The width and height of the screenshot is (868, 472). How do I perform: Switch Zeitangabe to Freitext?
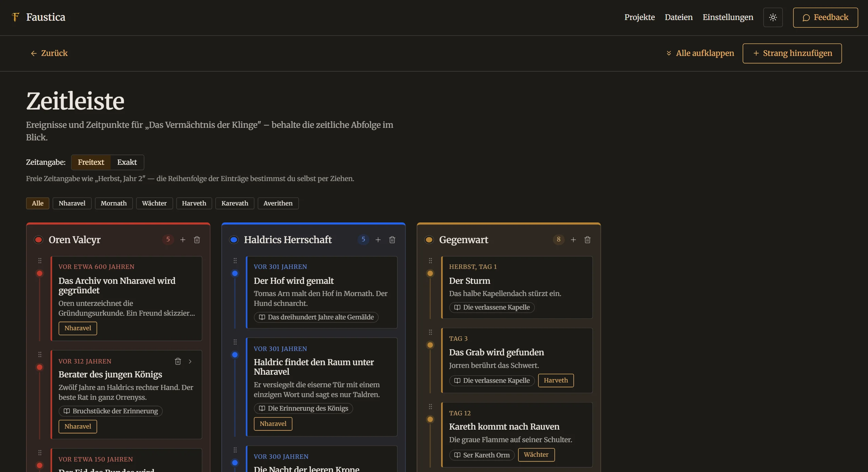pyautogui.click(x=91, y=162)
